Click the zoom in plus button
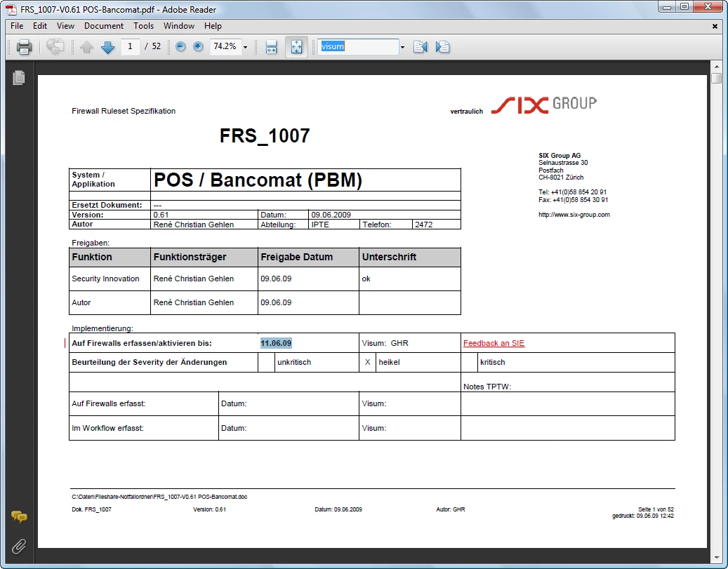 [x=198, y=46]
